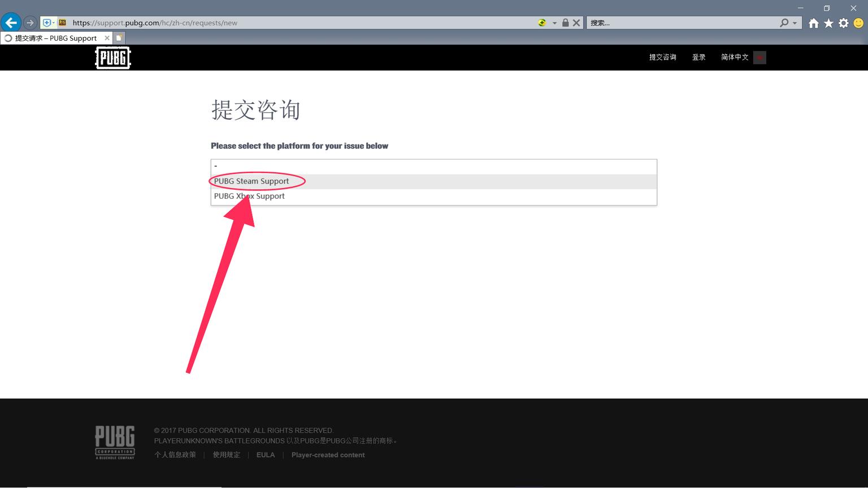
Task: Open the address bar history dropdown arrow
Action: (553, 23)
